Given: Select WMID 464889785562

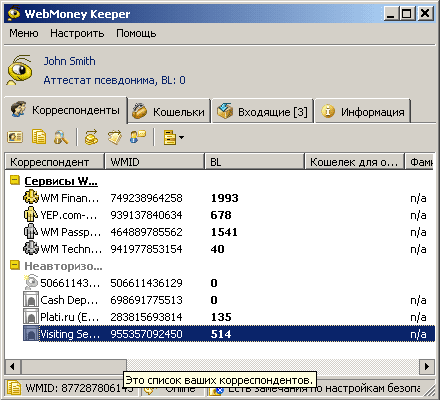Looking at the screenshot, I should point(146,232).
